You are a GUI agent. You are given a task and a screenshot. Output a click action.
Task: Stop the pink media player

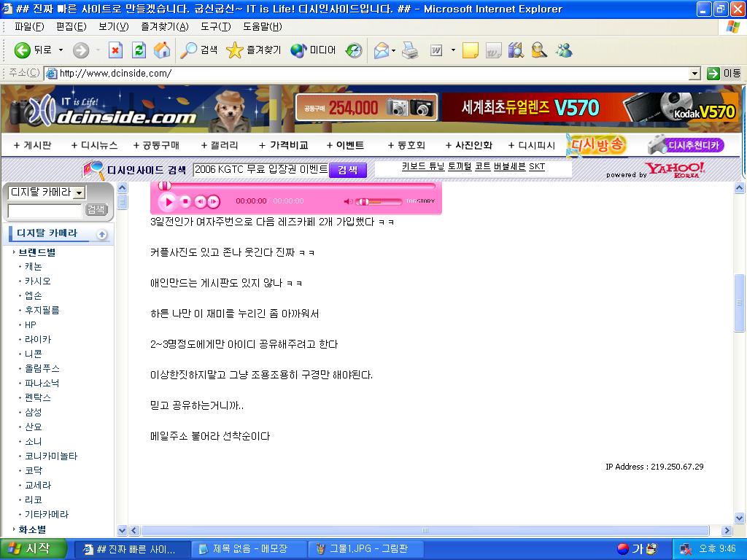[185, 202]
